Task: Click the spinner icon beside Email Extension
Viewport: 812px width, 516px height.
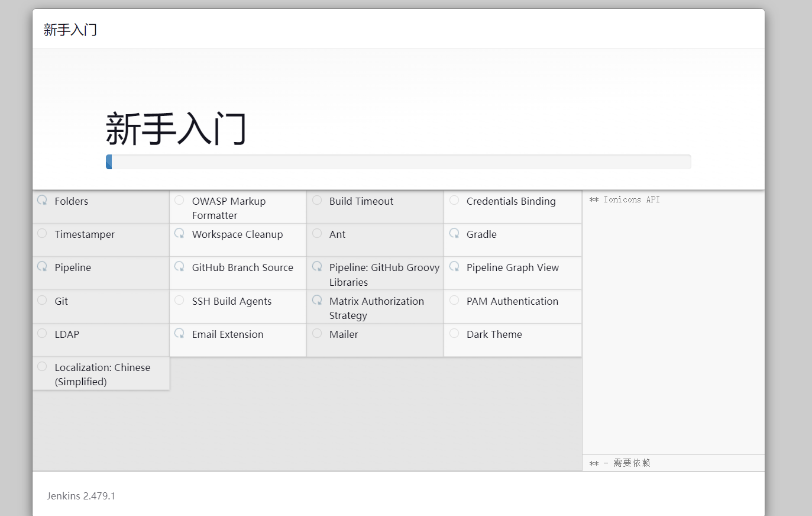Action: (179, 333)
